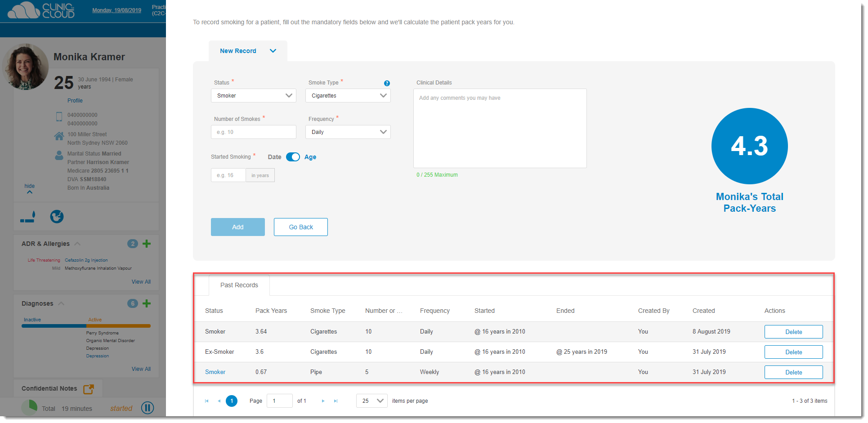The width and height of the screenshot is (868, 423).
Task: Toggle Started Smoking Date/Age switch
Action: coord(293,157)
